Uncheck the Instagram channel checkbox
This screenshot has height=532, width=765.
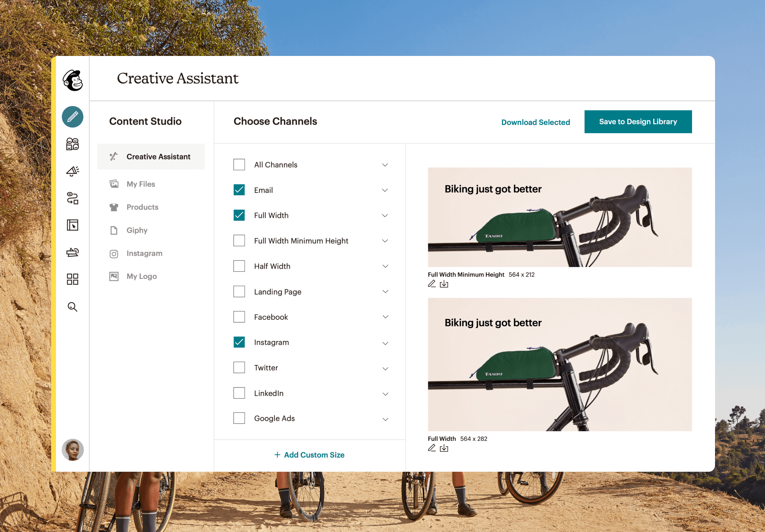(239, 342)
